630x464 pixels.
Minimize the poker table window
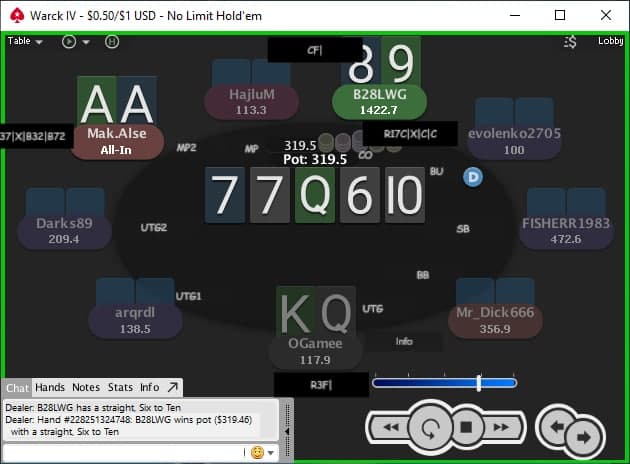click(515, 15)
